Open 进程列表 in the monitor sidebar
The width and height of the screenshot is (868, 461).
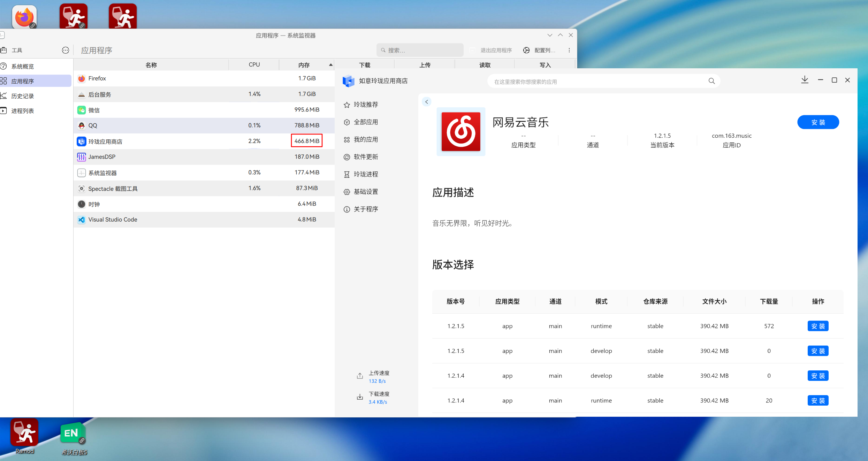point(36,111)
